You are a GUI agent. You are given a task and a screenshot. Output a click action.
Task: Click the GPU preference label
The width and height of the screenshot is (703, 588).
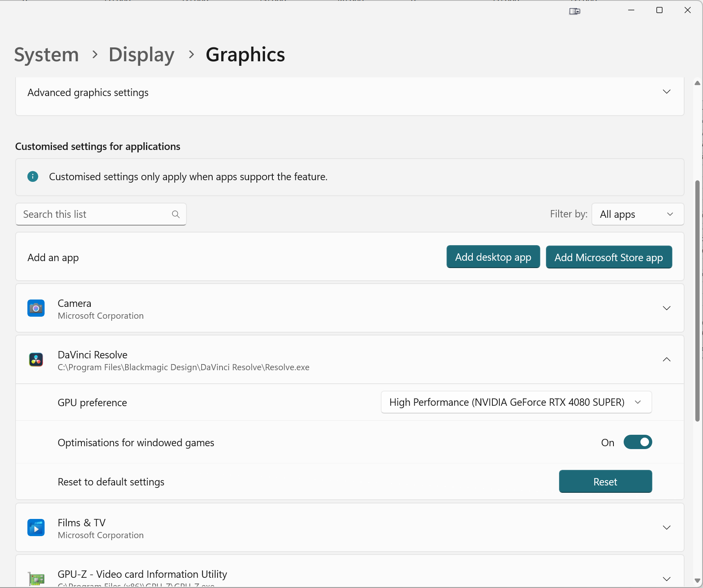pos(92,402)
